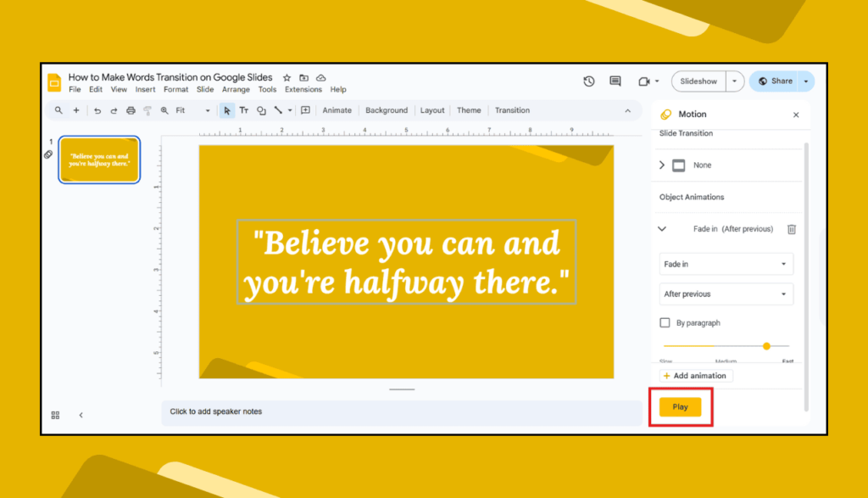Open the After previous trigger dropdown
This screenshot has width=868, height=498.
pyautogui.click(x=726, y=294)
